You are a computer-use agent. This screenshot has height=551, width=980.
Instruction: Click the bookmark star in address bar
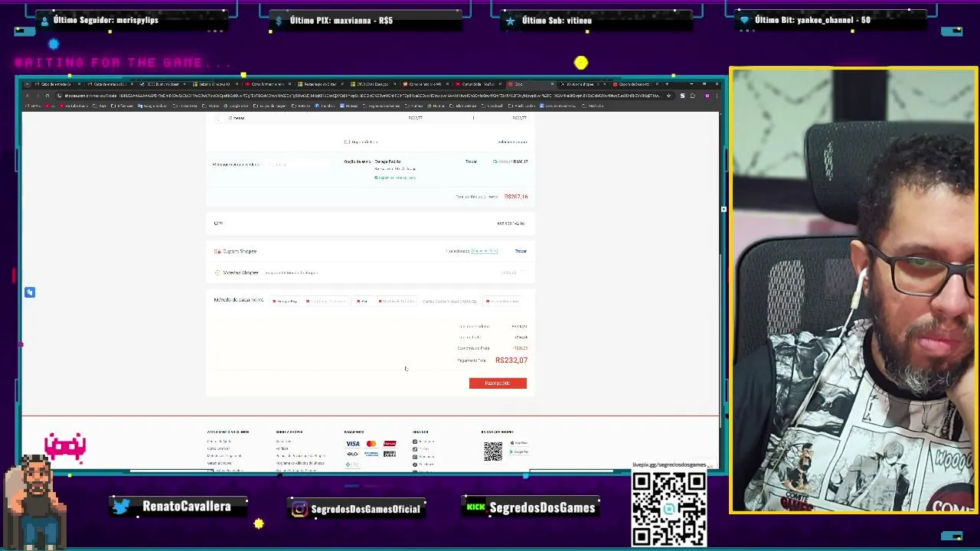[x=668, y=96]
